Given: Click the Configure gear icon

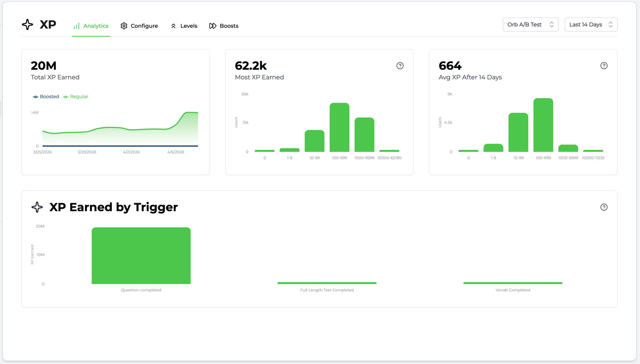Looking at the screenshot, I should [124, 26].
